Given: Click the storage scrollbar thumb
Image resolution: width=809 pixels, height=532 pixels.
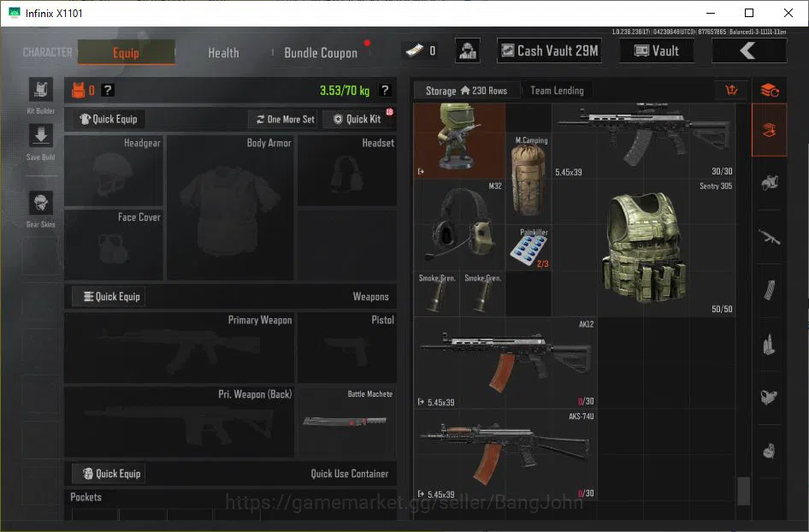Looking at the screenshot, I should coord(743,491).
